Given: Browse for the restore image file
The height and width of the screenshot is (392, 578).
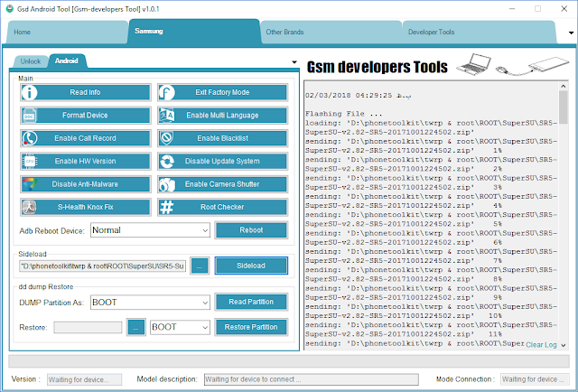Looking at the screenshot, I should pos(136,328).
